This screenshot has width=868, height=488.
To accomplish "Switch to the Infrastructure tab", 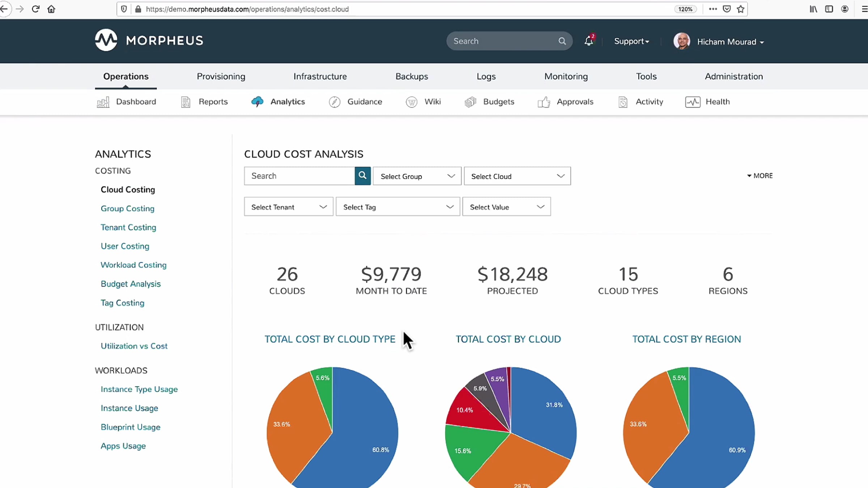I will (320, 76).
